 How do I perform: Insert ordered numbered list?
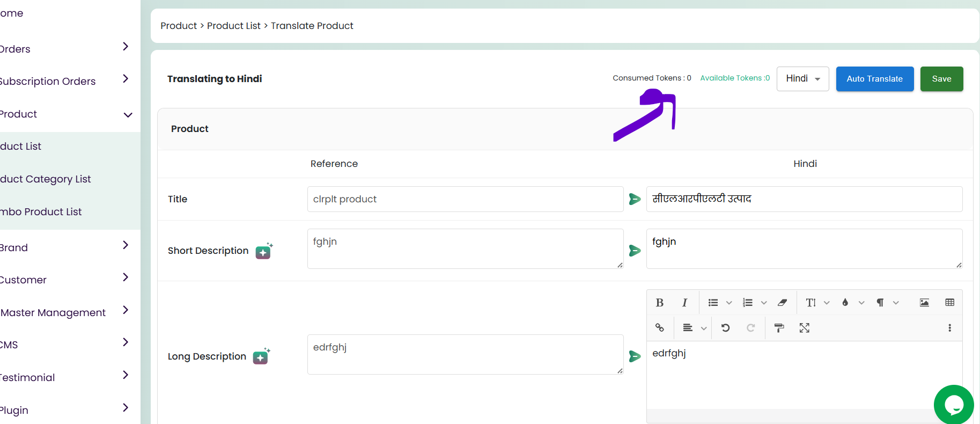pos(748,303)
